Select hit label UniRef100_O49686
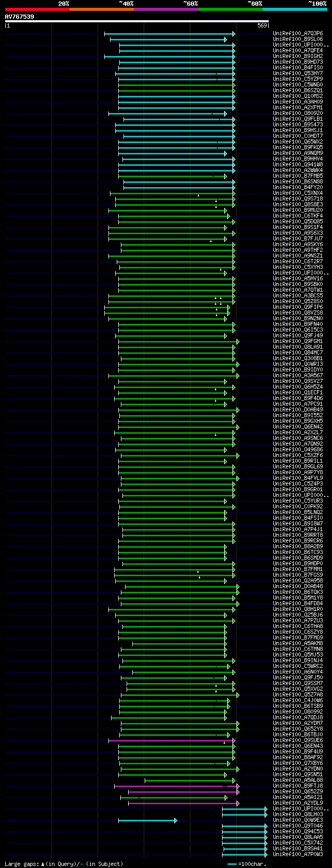Viewport: 332px width, 868px height. [x=298, y=450]
